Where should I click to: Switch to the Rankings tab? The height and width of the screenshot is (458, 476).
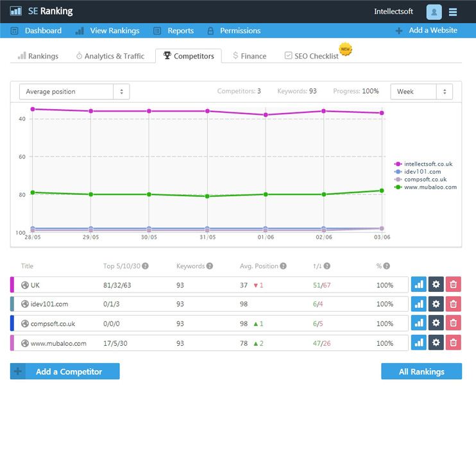[x=38, y=56]
